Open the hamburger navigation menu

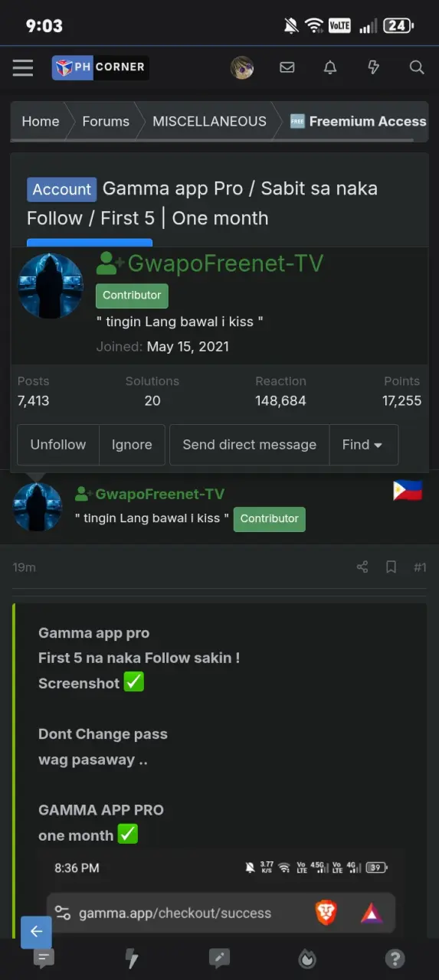click(23, 67)
